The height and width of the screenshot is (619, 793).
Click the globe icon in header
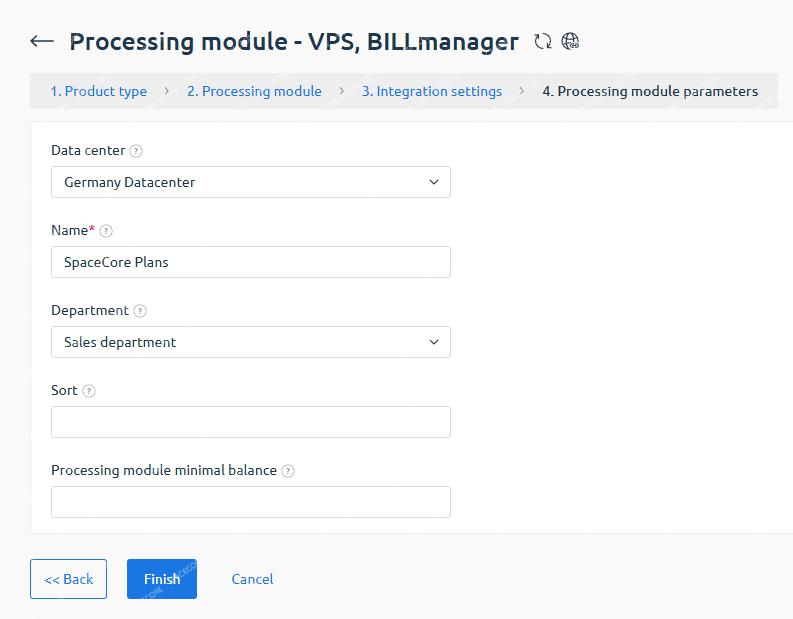570,41
